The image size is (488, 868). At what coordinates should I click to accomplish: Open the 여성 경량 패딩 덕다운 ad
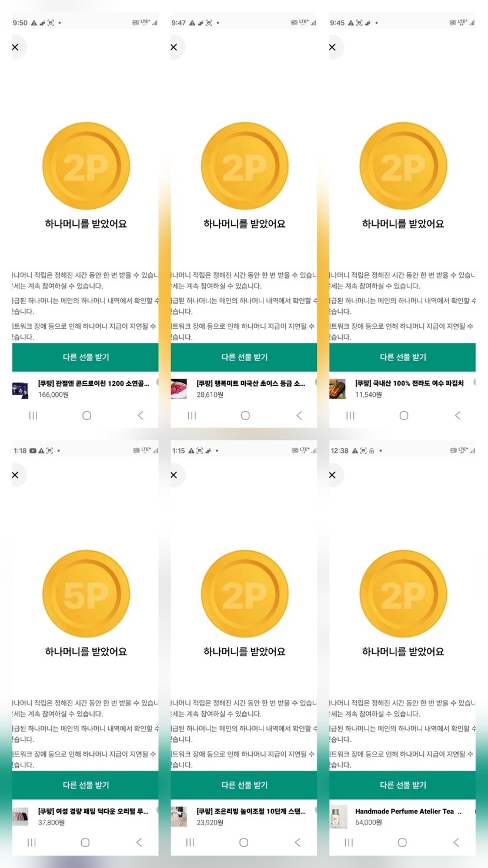point(93,811)
